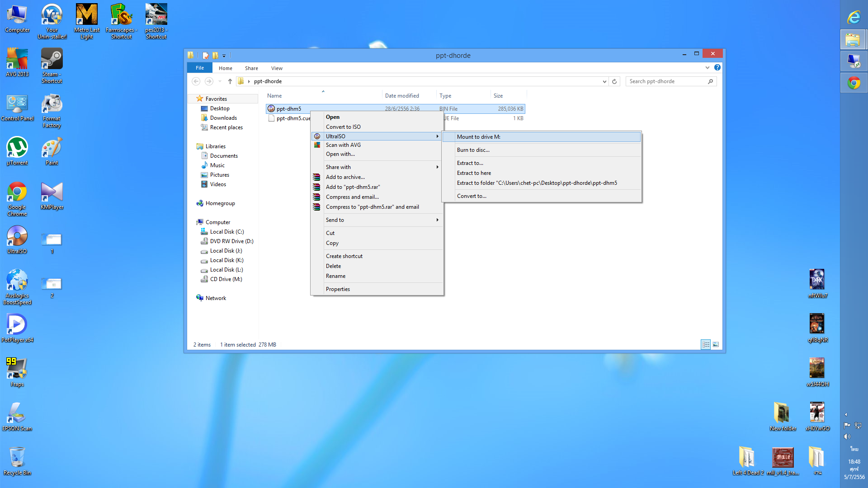The image size is (868, 488).
Task: Select CD Drive (M:) in navigation pane
Action: 226,279
